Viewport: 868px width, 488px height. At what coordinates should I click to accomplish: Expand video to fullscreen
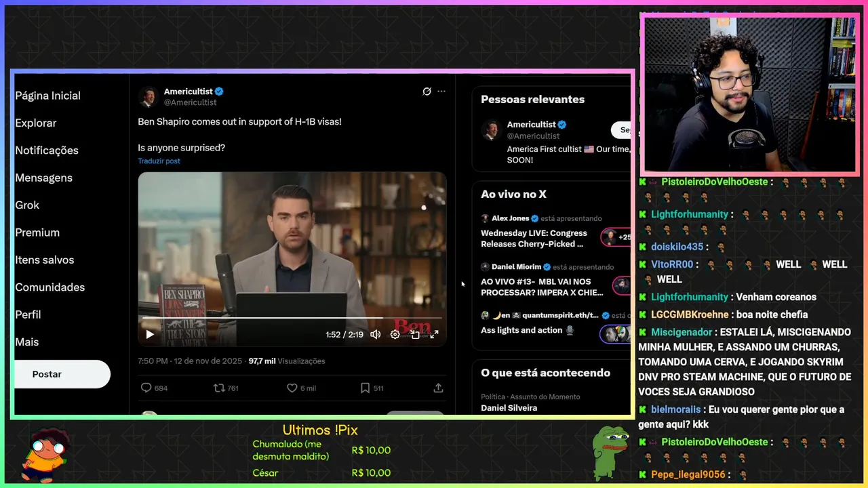click(434, 334)
